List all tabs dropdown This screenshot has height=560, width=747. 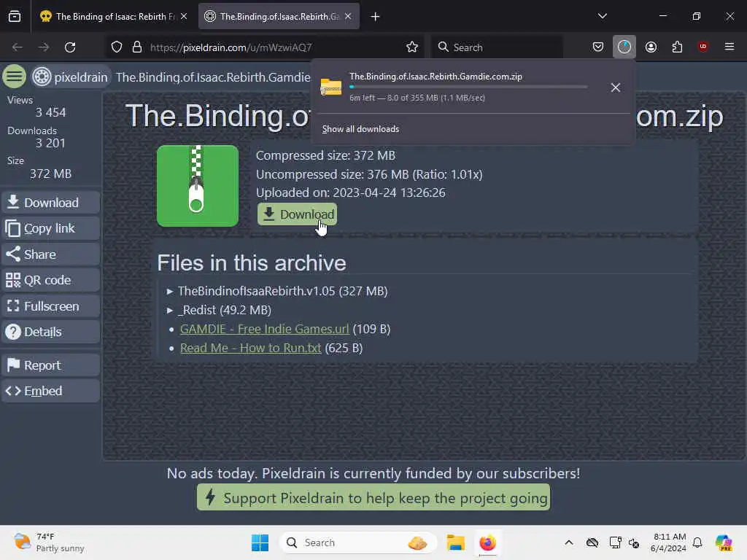point(602,16)
